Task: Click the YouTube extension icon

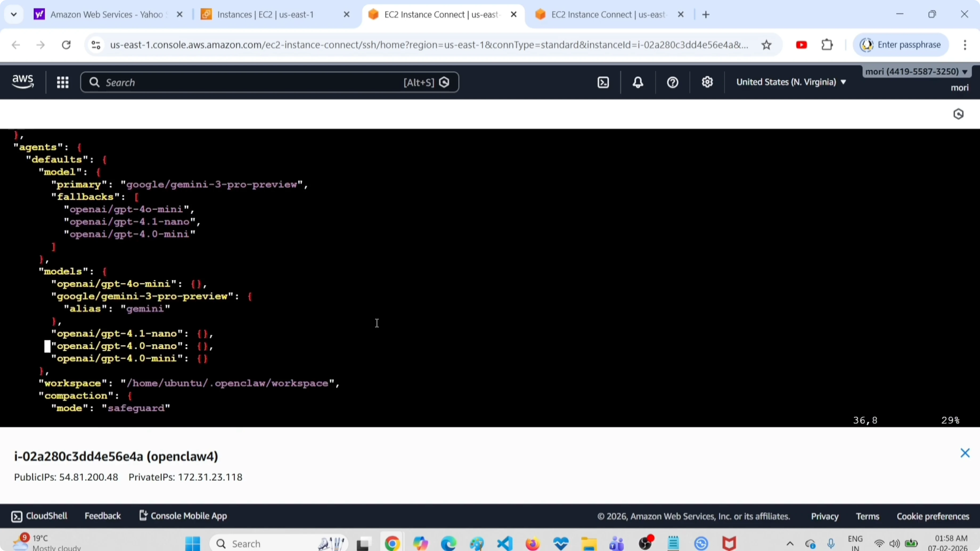Action: (x=802, y=45)
